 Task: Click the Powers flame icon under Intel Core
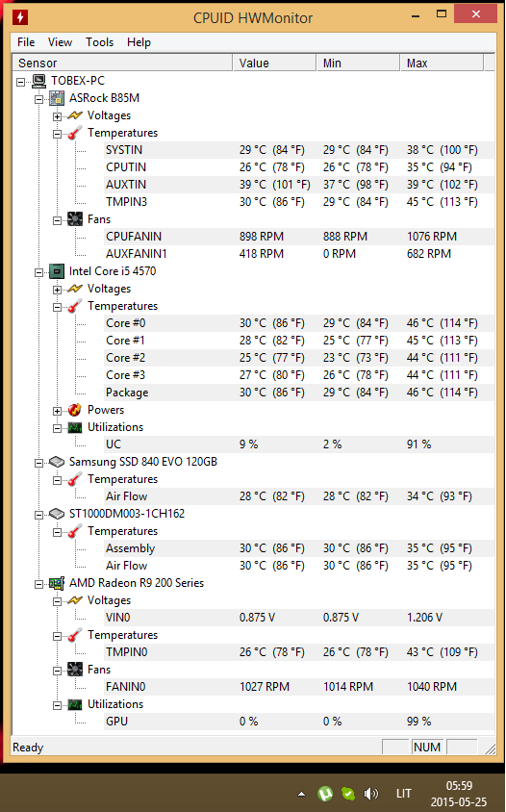click(75, 410)
